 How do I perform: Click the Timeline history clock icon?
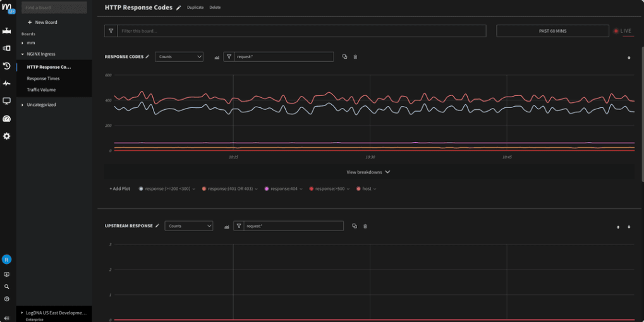tap(7, 66)
